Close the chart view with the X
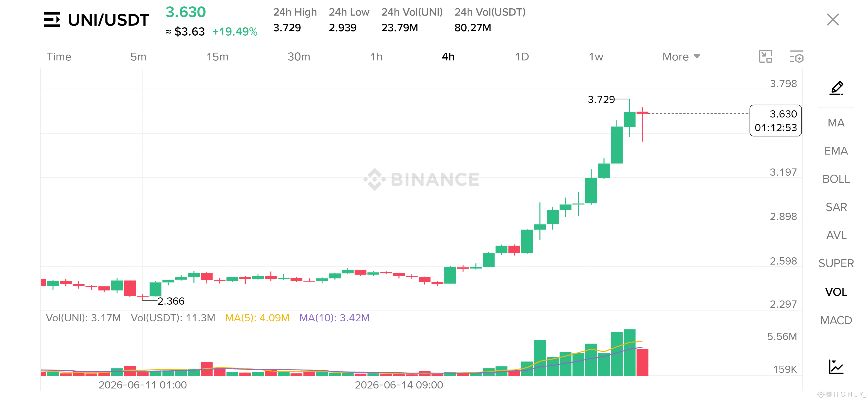868x401 pixels. (x=833, y=19)
